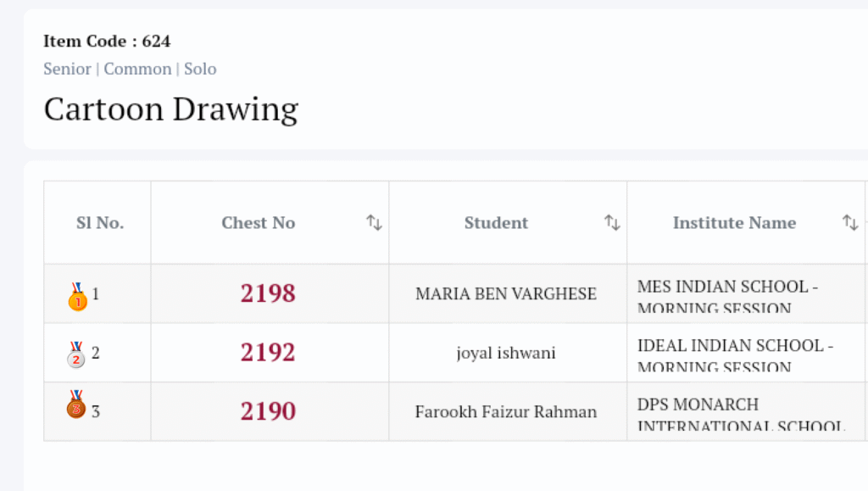868x491 pixels.
Task: Sort table by Chest No arrows
Action: tap(374, 223)
